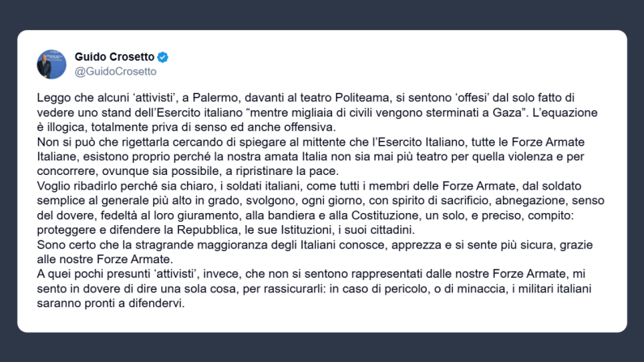Click Guido Crosetto's profile avatar

click(x=51, y=64)
